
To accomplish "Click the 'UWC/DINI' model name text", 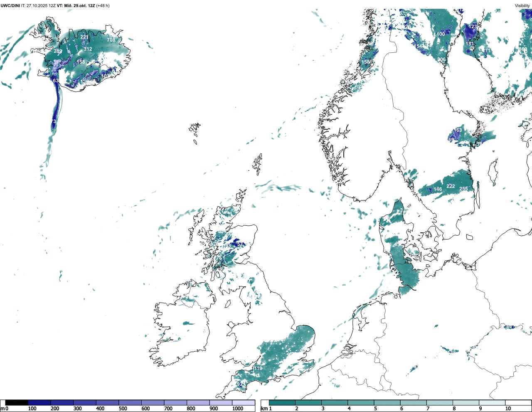I will click(x=10, y=5).
